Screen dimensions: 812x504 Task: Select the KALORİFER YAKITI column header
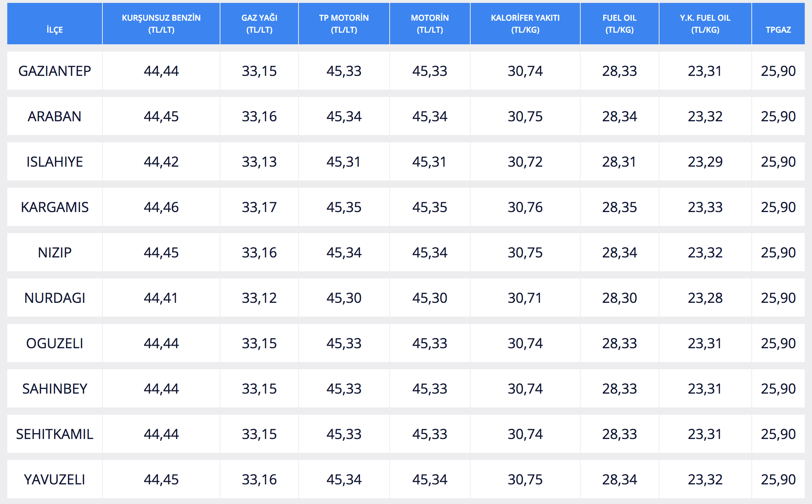(525, 24)
